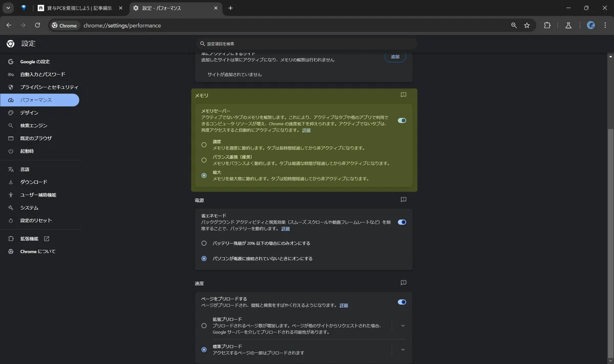Reload the settings page

point(37,25)
